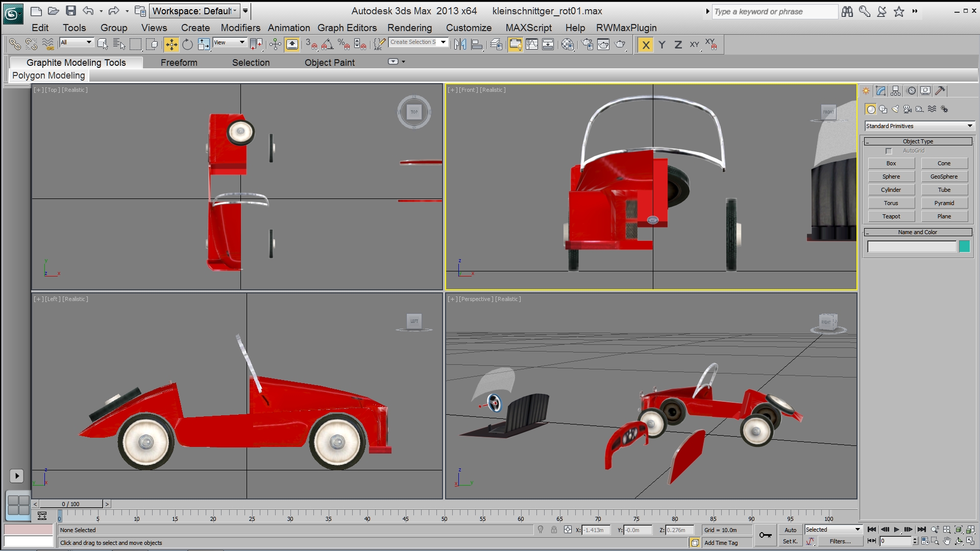Click the Angle Snap toggle icon
Image resolution: width=980 pixels, height=551 pixels.
[x=327, y=45]
